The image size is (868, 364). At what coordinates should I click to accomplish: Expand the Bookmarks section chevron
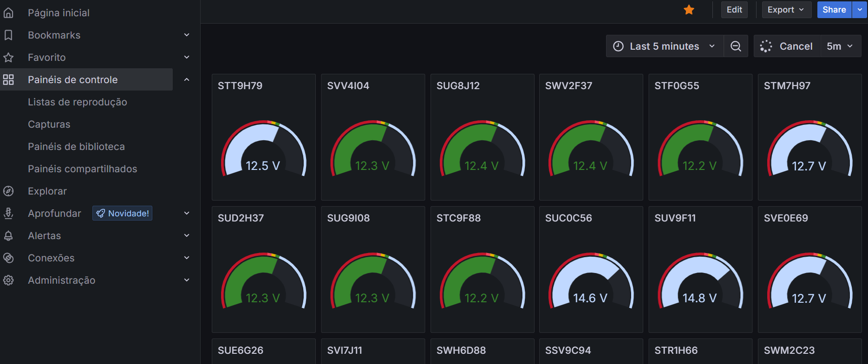[x=187, y=35]
